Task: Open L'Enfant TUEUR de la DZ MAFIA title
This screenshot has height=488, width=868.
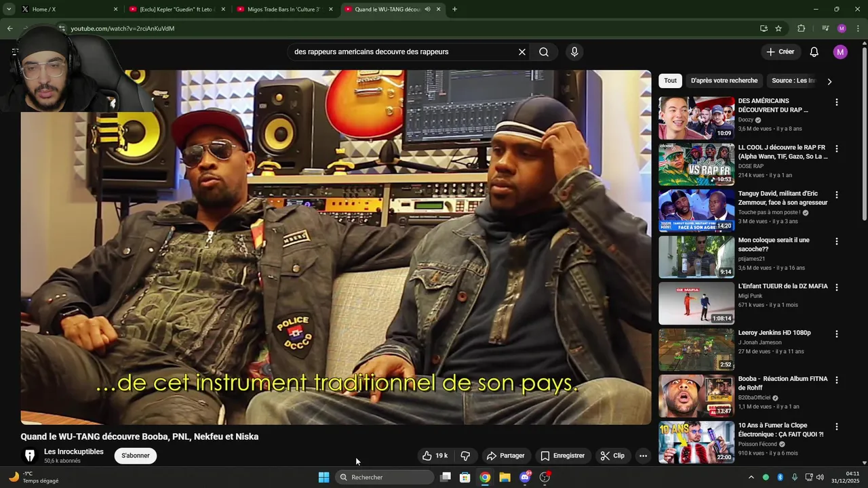Action: click(783, 286)
